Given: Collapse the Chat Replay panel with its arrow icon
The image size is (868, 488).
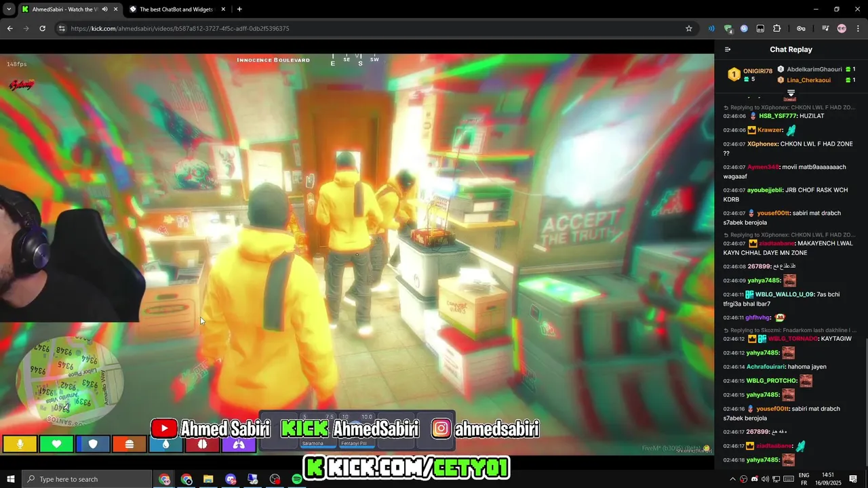Looking at the screenshot, I should (x=728, y=49).
